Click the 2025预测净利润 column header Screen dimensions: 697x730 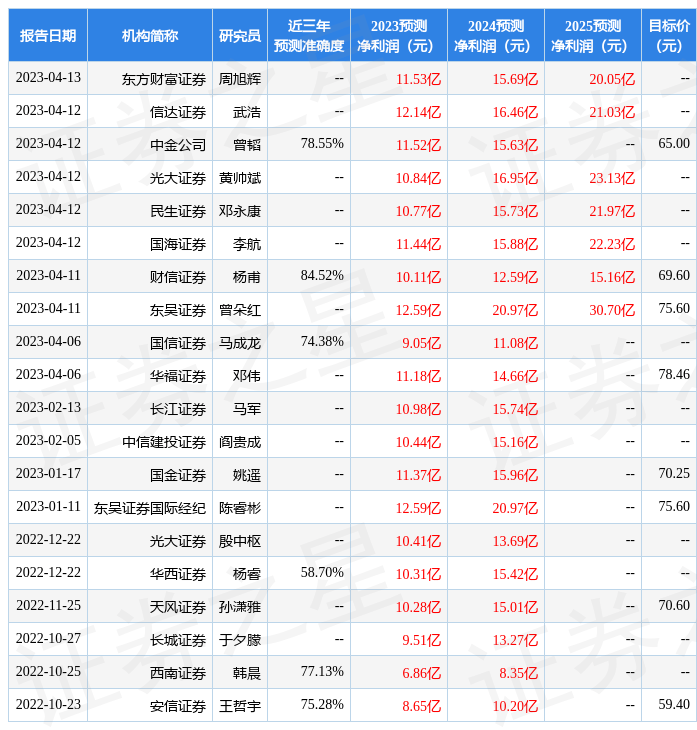(x=593, y=35)
